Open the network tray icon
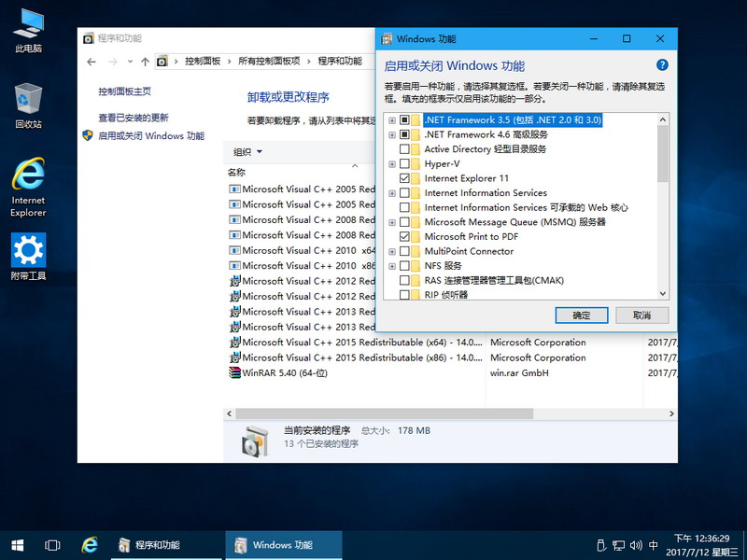The height and width of the screenshot is (560, 747). click(x=619, y=545)
